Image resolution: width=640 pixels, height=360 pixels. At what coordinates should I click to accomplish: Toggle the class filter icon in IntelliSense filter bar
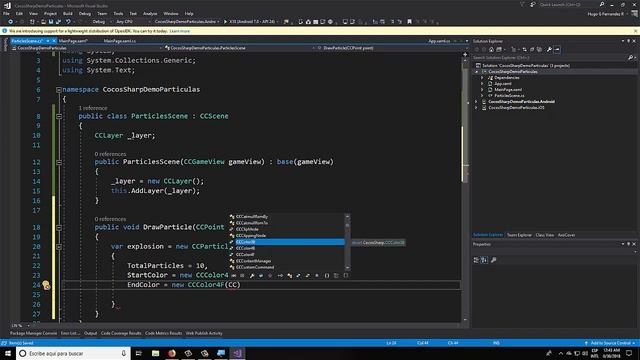[289, 276]
